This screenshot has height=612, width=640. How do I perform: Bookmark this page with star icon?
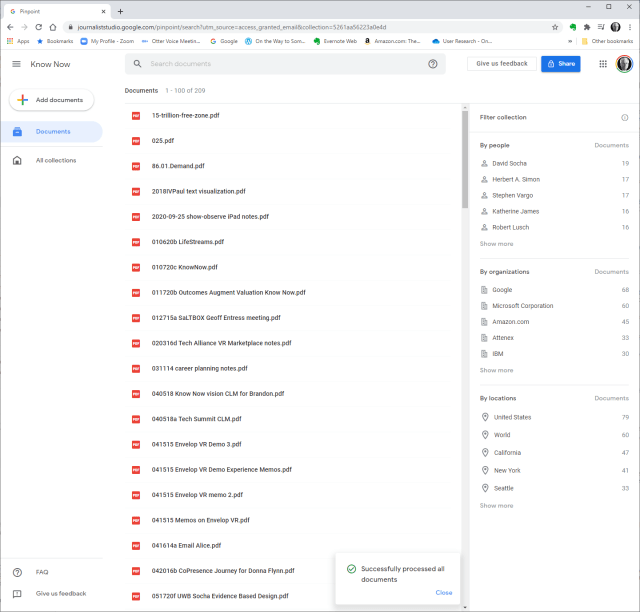coord(555,27)
